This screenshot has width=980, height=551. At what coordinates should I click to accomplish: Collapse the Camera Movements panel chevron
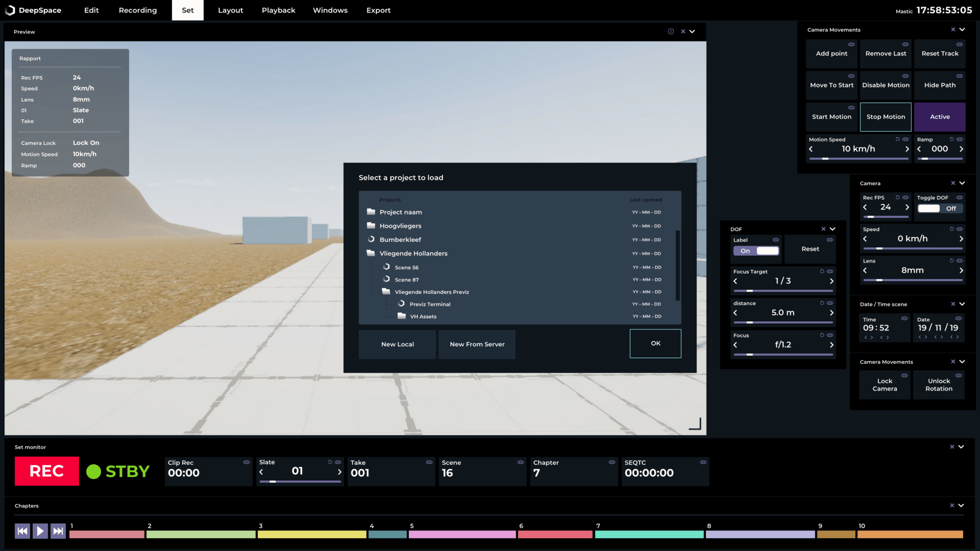[962, 30]
